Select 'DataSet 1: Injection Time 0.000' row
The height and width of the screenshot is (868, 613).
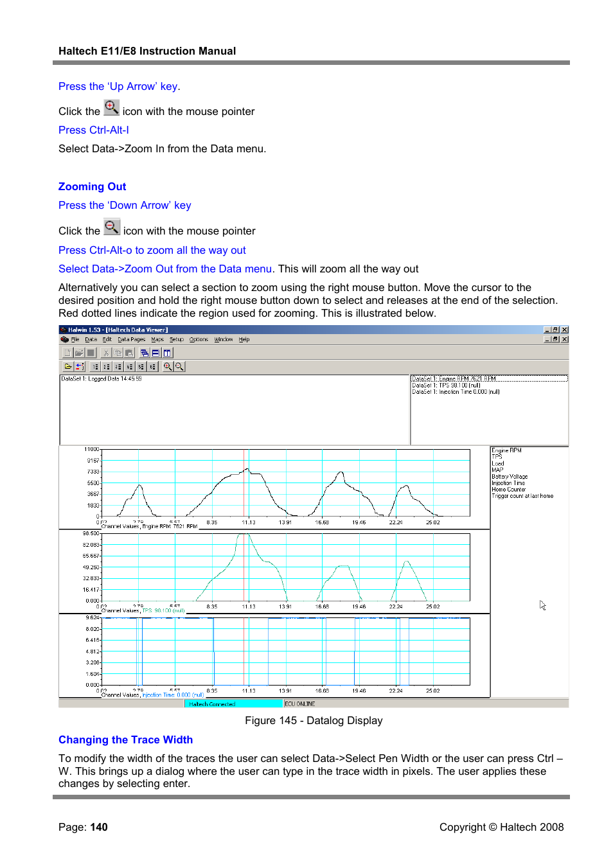(x=456, y=392)
